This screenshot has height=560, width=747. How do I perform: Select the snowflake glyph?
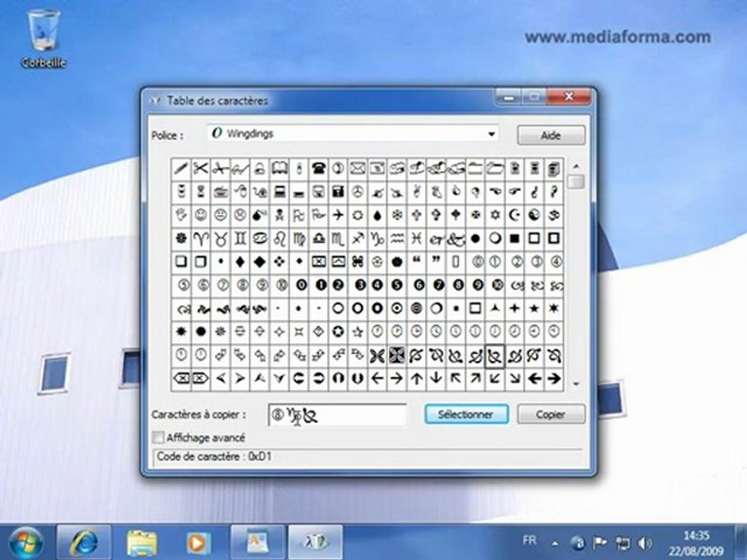click(397, 215)
